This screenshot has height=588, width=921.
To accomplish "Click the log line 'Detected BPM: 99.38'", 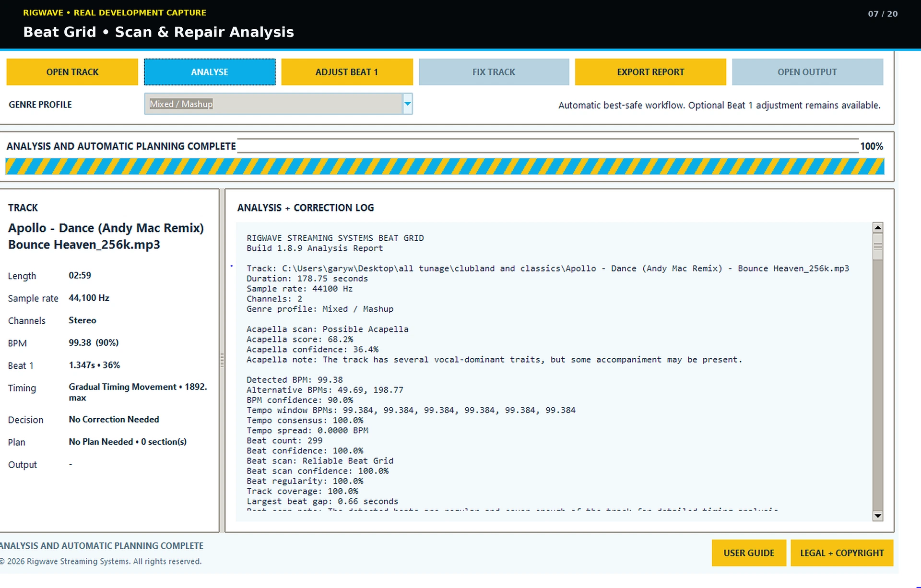I will click(x=295, y=380).
